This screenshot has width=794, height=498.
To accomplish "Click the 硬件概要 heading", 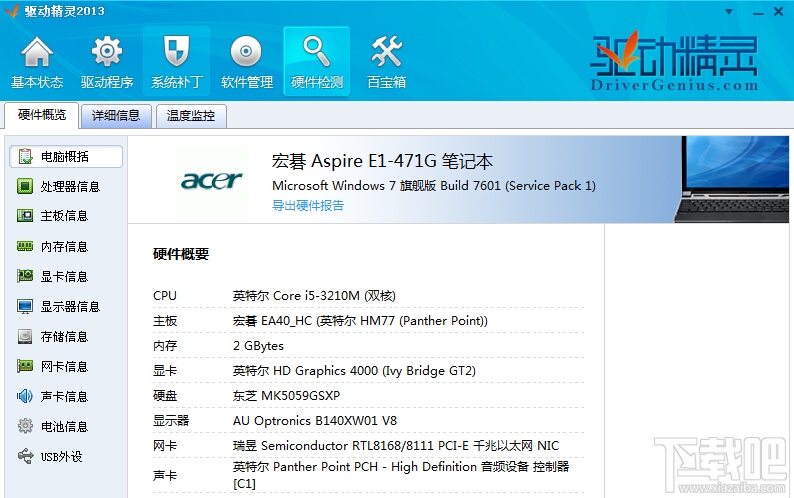I will coord(181,254).
